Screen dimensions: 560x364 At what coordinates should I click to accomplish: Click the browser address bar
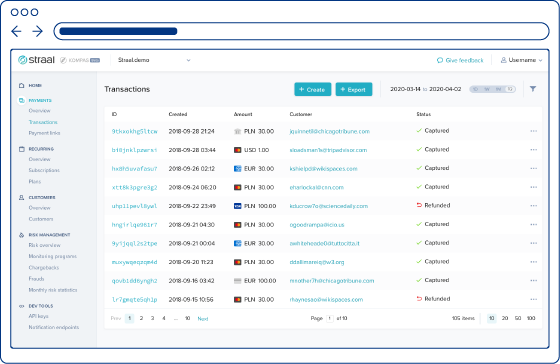[301, 31]
